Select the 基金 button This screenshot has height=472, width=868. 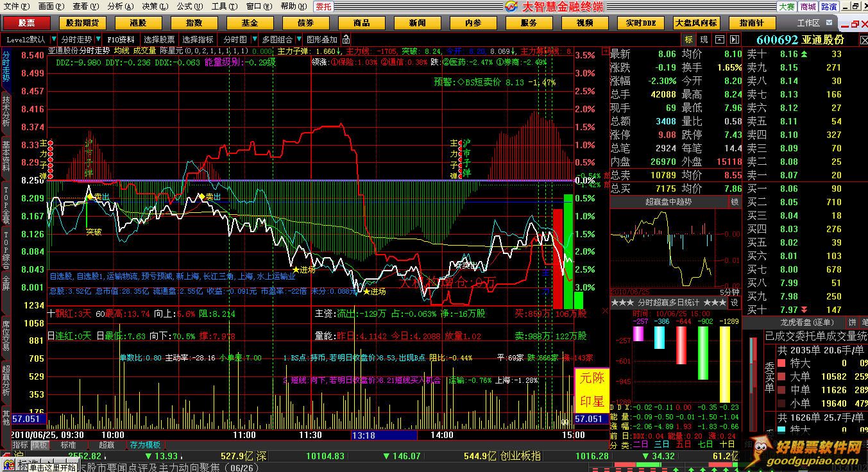tap(250, 23)
